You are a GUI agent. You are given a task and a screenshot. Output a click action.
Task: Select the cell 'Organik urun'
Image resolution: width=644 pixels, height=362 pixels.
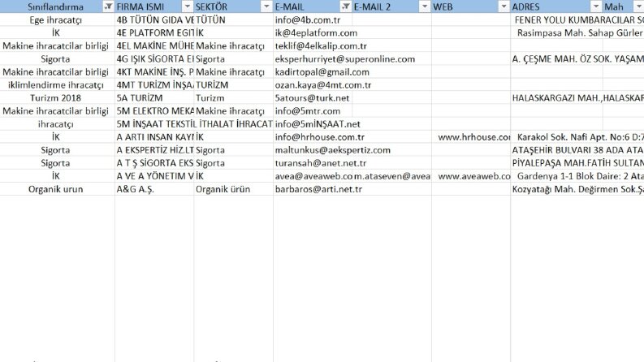[56, 189]
